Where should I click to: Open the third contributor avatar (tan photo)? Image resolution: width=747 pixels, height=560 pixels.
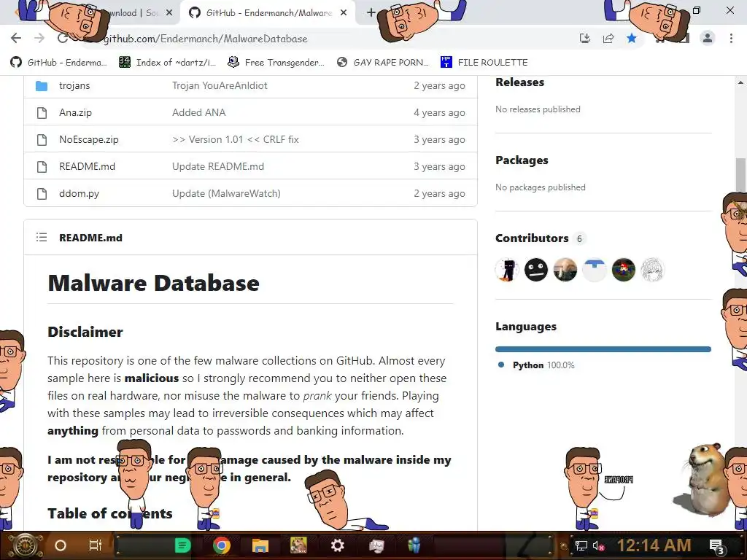click(565, 270)
